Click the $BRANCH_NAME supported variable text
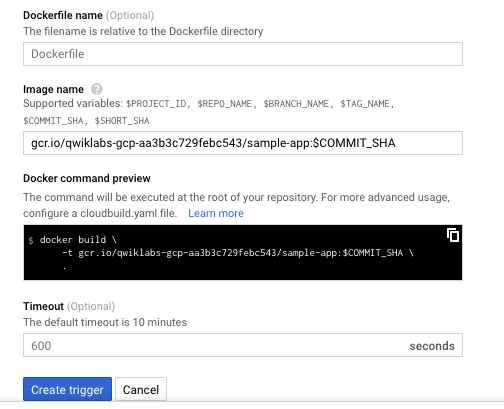This screenshot has height=409, width=504. tap(296, 104)
